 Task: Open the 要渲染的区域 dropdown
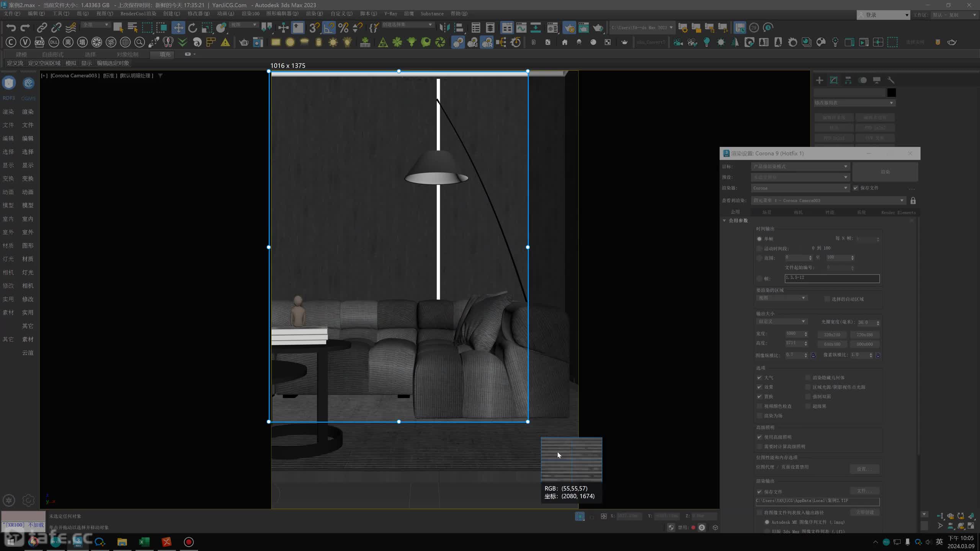(781, 298)
